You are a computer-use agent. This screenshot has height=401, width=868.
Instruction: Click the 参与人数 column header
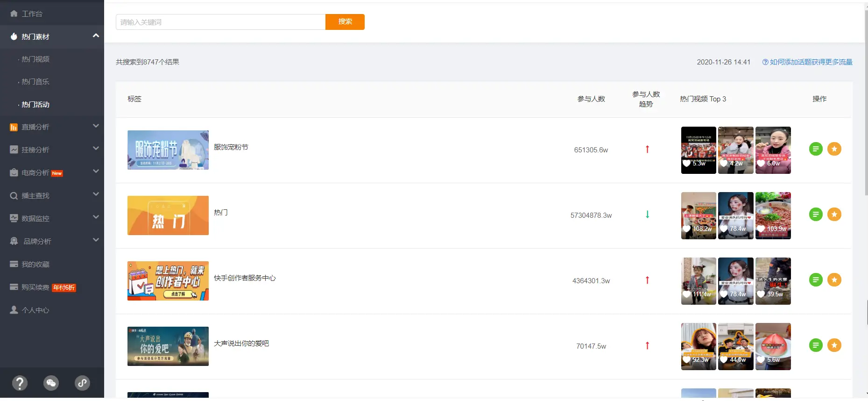click(591, 99)
